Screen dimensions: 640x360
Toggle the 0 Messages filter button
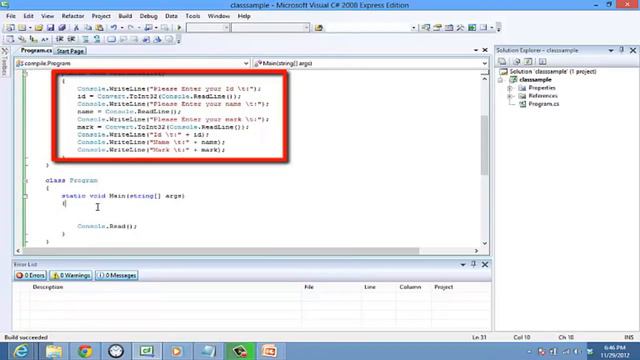(117, 276)
